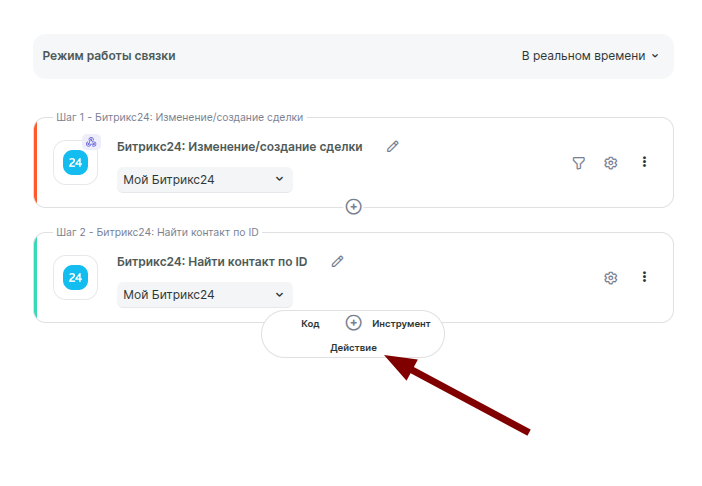The image size is (702, 486).
Task: Open the Мой Битрикс24 dropdown in step 2
Action: [x=205, y=295]
